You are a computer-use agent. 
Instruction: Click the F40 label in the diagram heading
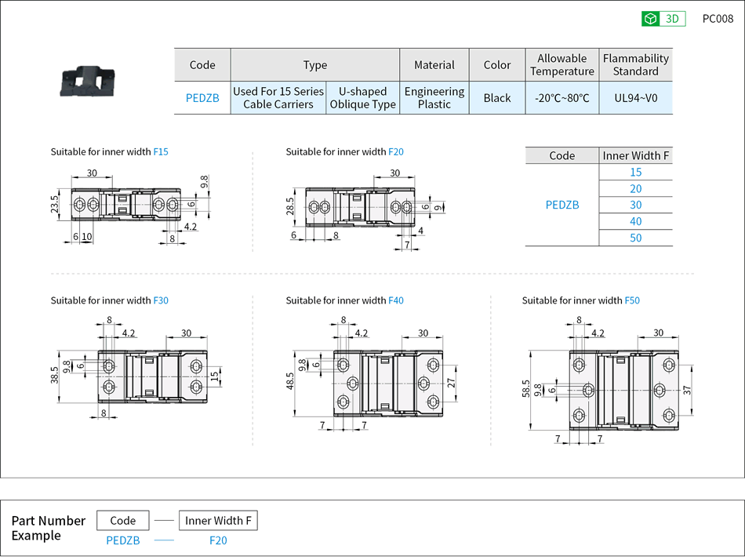tap(396, 300)
